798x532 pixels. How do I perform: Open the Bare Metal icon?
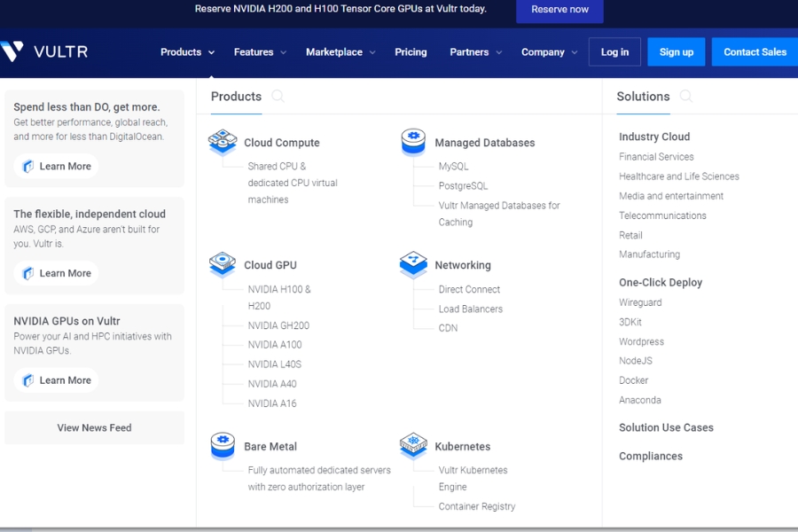tap(223, 445)
